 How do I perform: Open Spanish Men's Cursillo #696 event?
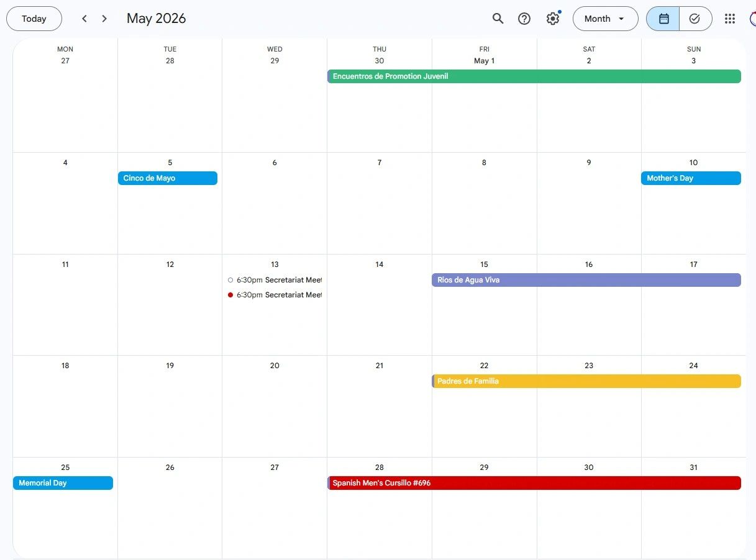point(534,483)
